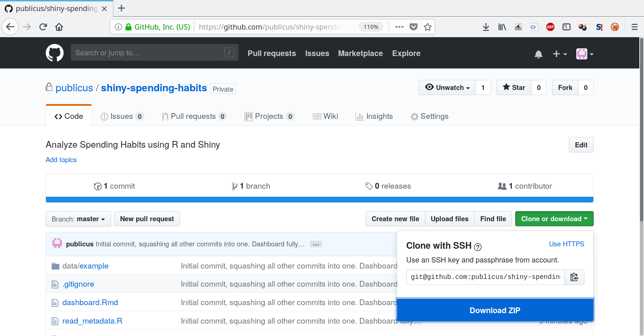
Task: View the 1 commit history
Action: [114, 186]
